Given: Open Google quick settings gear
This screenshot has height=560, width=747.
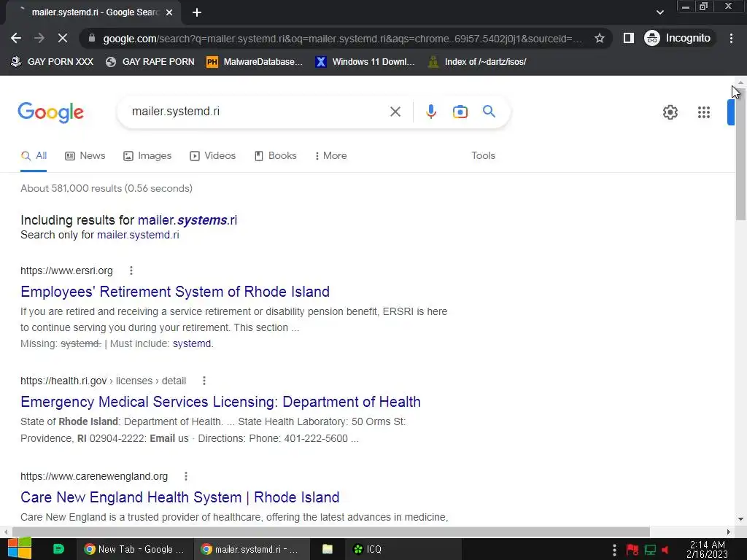Looking at the screenshot, I should click(x=670, y=112).
